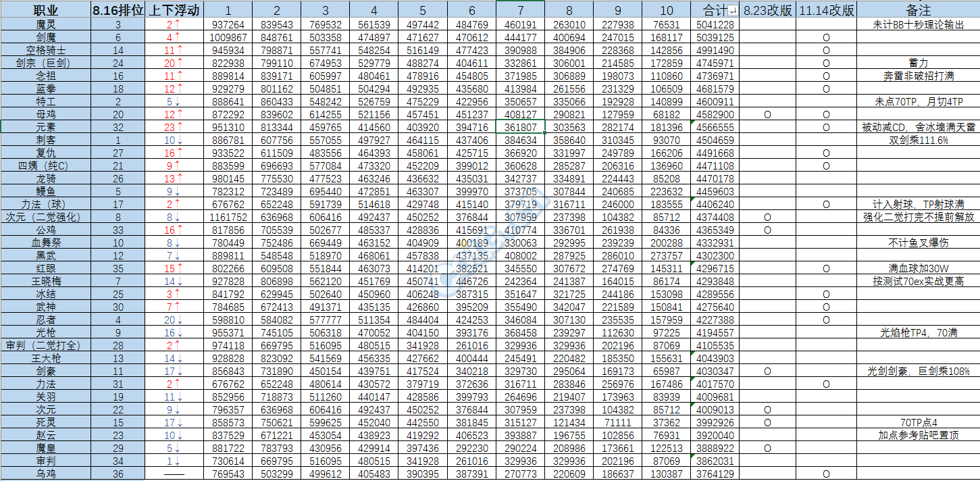Select the note cell 光焰枪TP4，70满
Screen dimensions: 980x481
[918, 333]
